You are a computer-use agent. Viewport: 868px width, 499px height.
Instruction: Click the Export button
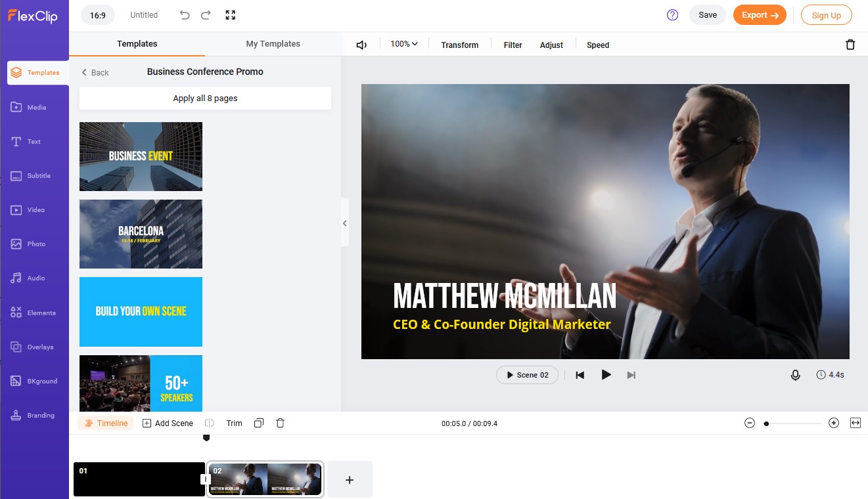click(x=760, y=15)
